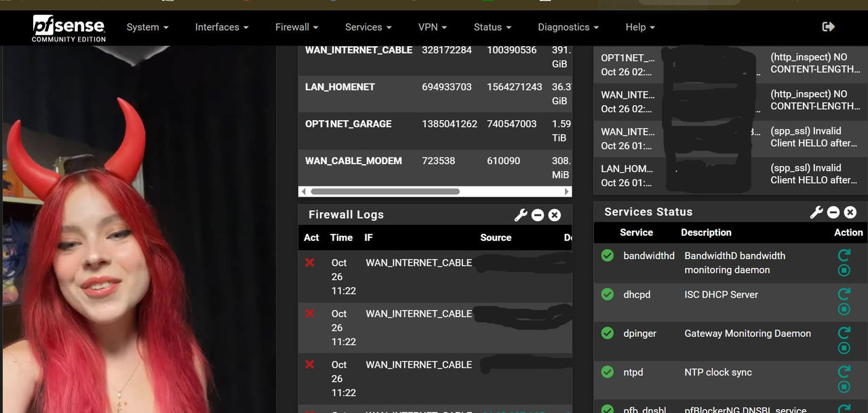The image size is (868, 413).
Task: Restart the dhcpd service
Action: 844,294
